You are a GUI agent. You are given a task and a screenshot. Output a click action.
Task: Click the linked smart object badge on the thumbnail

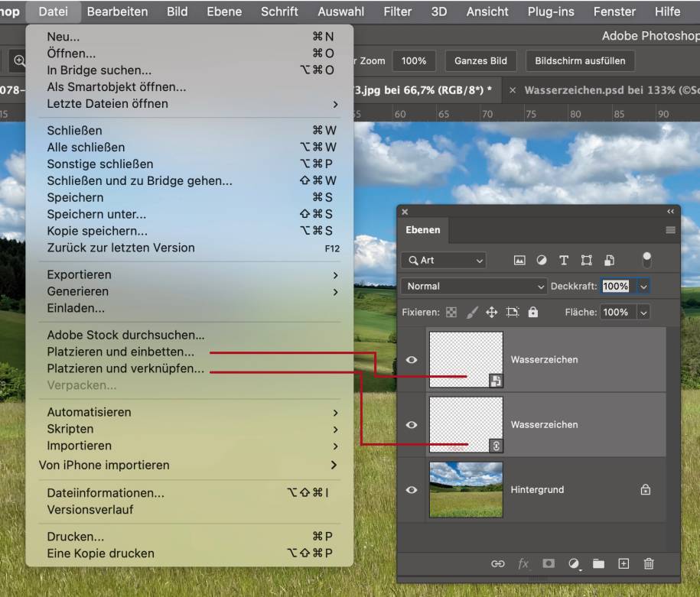[496, 446]
